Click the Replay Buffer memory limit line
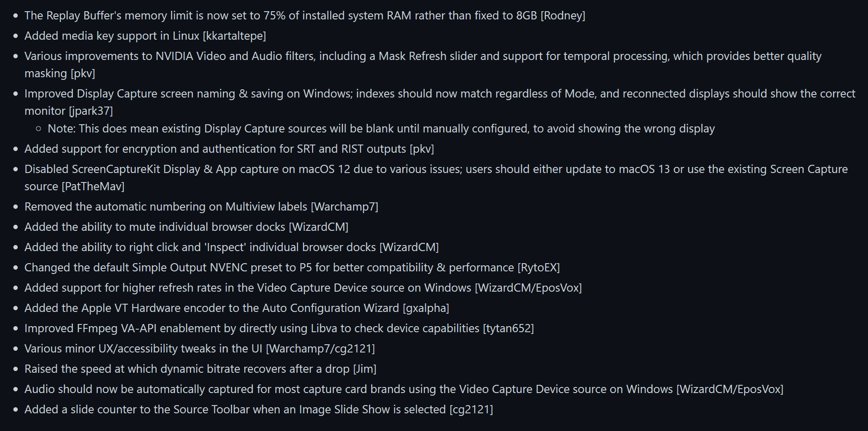Image resolution: width=868 pixels, height=431 pixels. [305, 16]
